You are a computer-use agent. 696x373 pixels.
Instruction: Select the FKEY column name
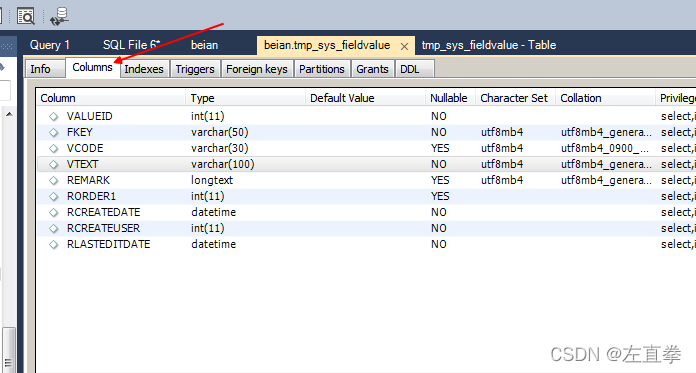[x=79, y=132]
